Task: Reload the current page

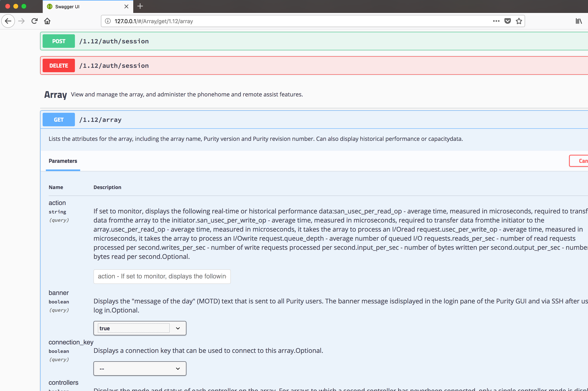Action: click(35, 21)
